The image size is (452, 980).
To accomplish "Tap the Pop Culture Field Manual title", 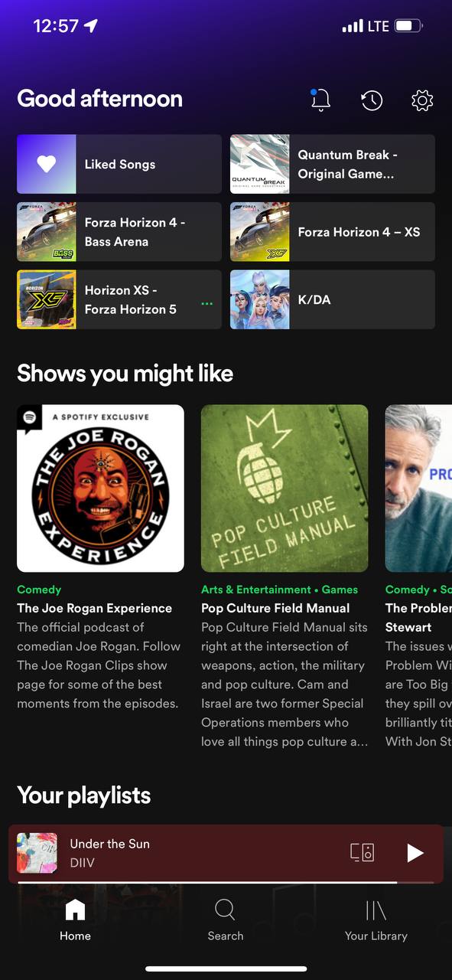I will [x=275, y=608].
